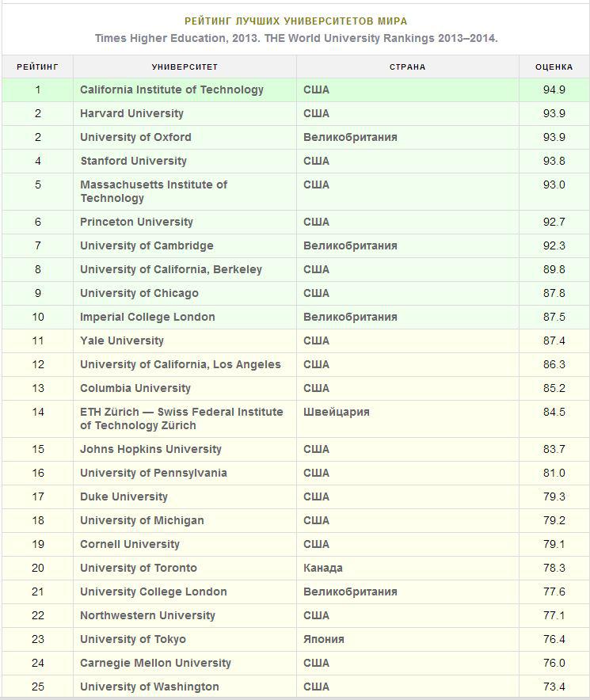The image size is (590, 700).
Task: Click the ОЦЕНКА column header
Action: (554, 67)
